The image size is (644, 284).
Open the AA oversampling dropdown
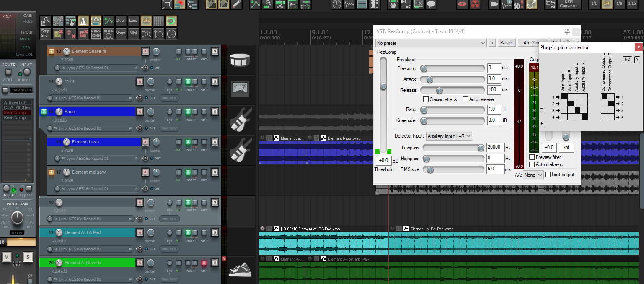(x=533, y=175)
